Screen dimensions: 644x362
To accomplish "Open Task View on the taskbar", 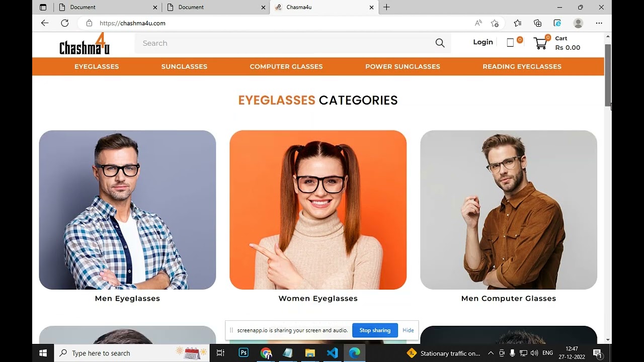I will click(220, 353).
